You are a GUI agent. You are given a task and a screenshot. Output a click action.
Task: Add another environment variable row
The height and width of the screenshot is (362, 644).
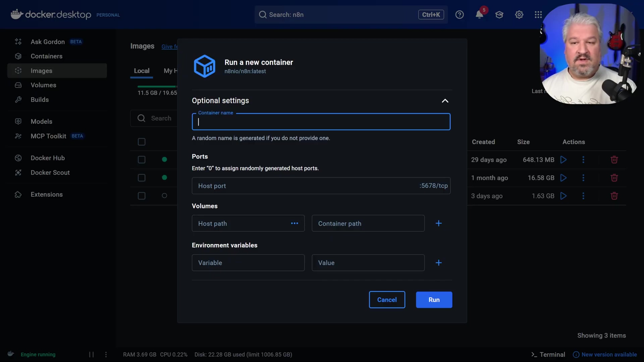tap(438, 263)
